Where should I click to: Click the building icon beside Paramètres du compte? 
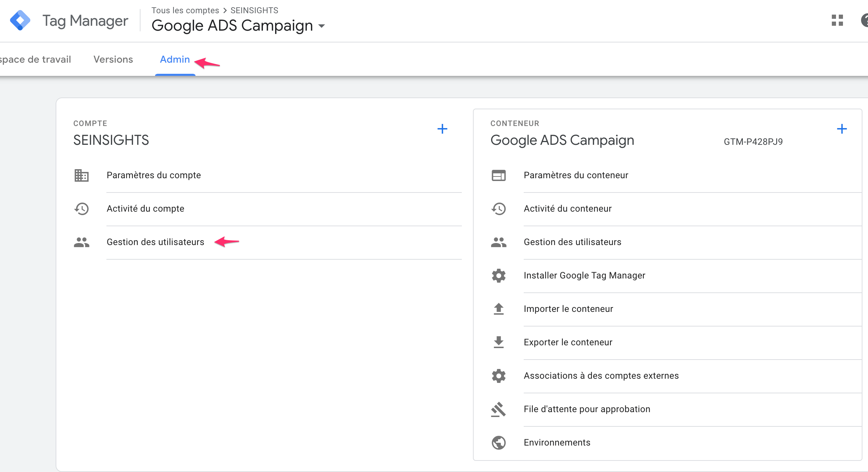pyautogui.click(x=81, y=176)
